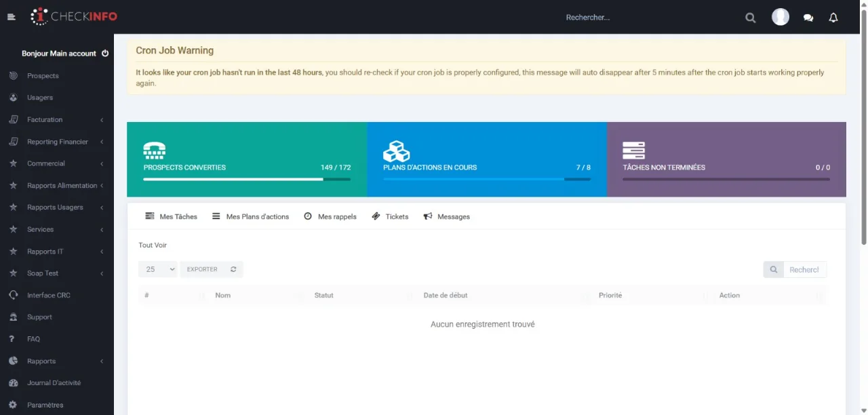Click the Tout Voir link
The image size is (868, 415).
[x=153, y=245]
